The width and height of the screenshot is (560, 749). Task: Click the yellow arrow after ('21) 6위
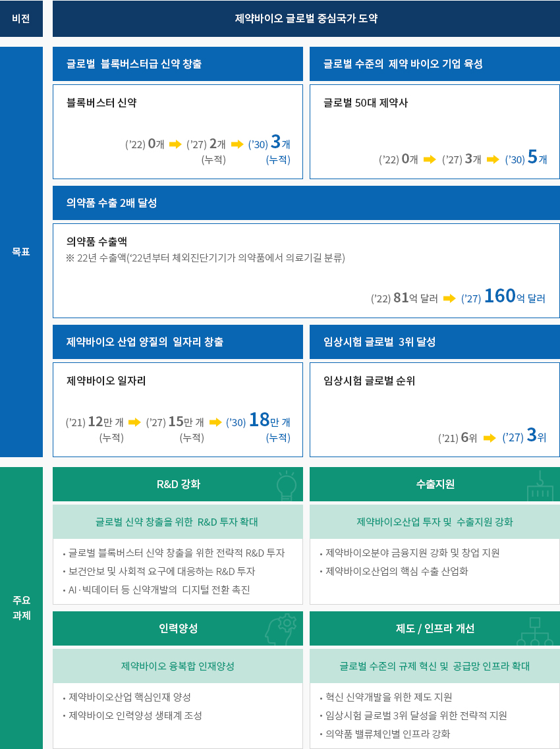490,438
